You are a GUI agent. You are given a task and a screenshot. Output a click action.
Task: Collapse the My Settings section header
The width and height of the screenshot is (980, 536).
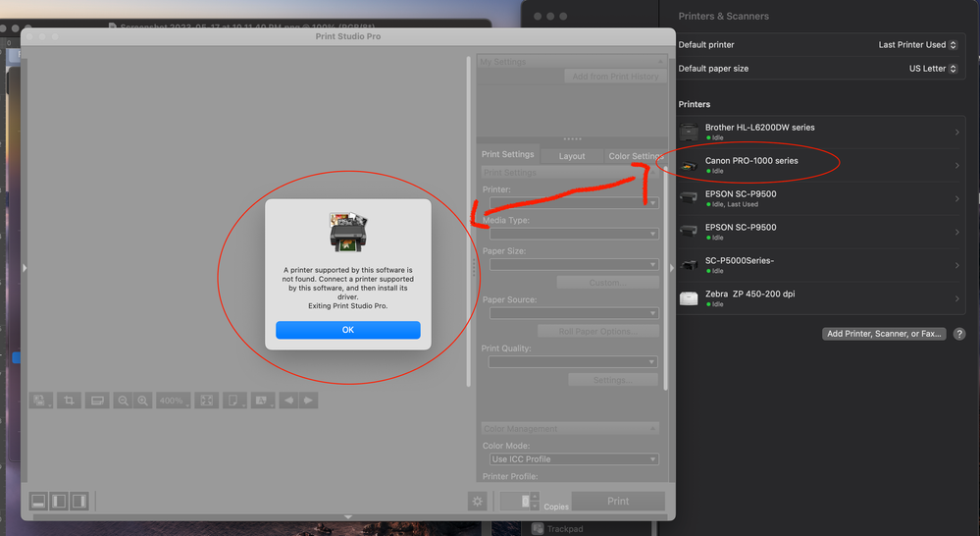tap(572, 61)
